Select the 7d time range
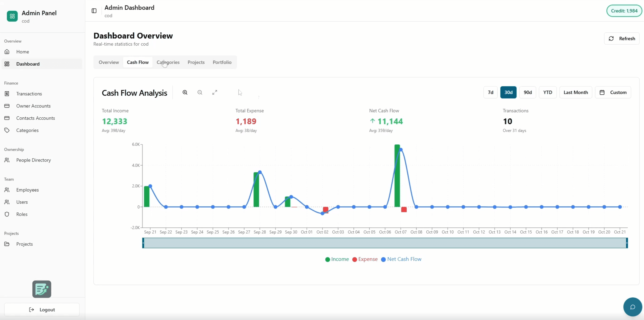The image size is (644, 320). pyautogui.click(x=490, y=92)
